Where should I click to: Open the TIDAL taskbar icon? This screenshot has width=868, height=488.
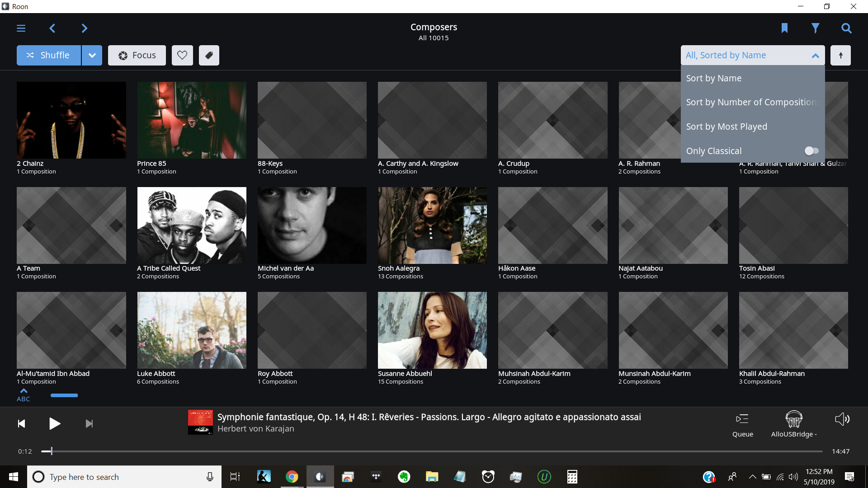click(x=376, y=477)
